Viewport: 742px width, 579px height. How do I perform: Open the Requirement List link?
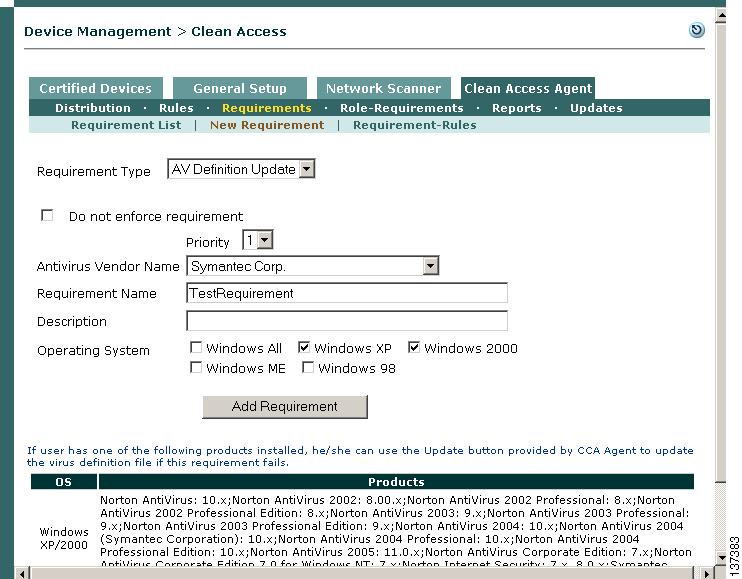click(126, 125)
